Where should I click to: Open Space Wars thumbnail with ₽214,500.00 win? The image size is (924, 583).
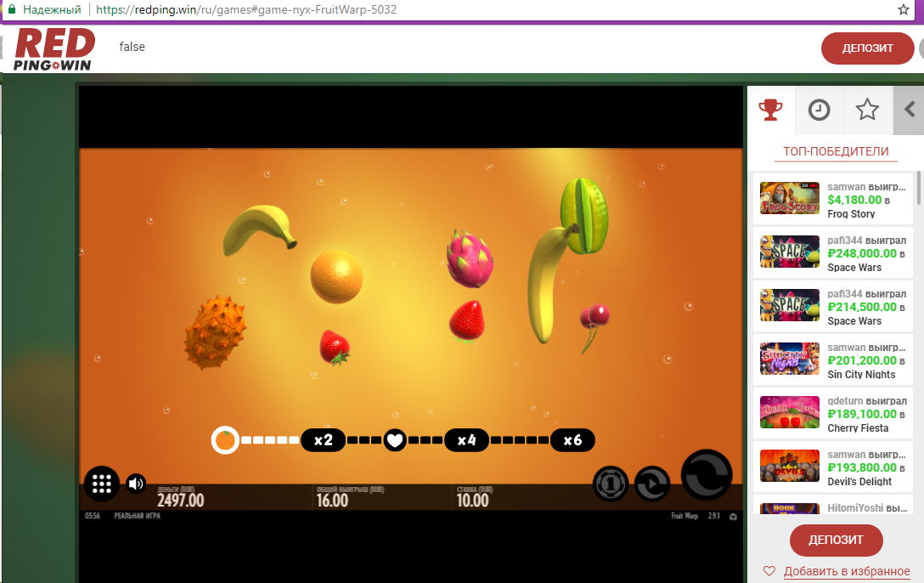click(790, 305)
